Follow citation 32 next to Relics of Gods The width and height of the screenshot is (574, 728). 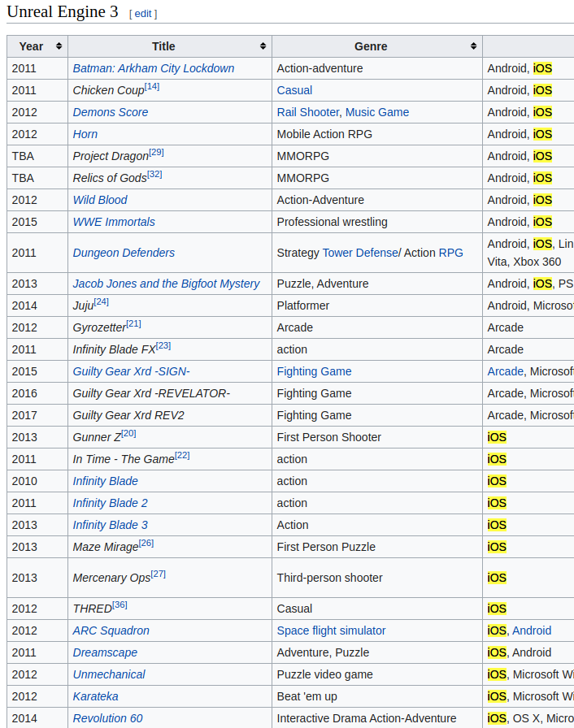pyautogui.click(x=154, y=174)
